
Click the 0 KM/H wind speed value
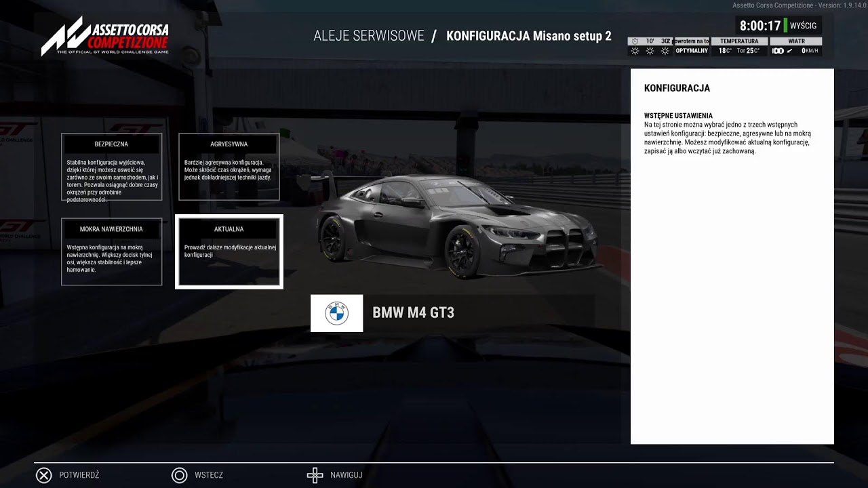coord(810,51)
